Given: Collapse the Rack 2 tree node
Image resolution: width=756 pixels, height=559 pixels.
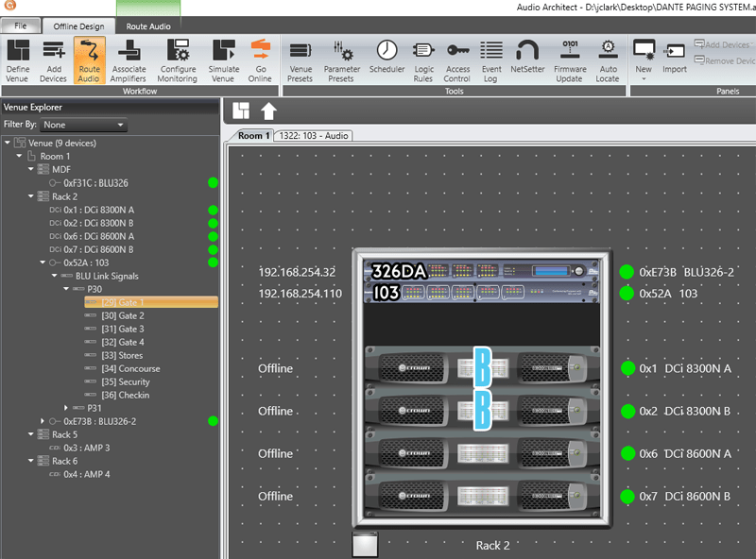Looking at the screenshot, I should 30,196.
